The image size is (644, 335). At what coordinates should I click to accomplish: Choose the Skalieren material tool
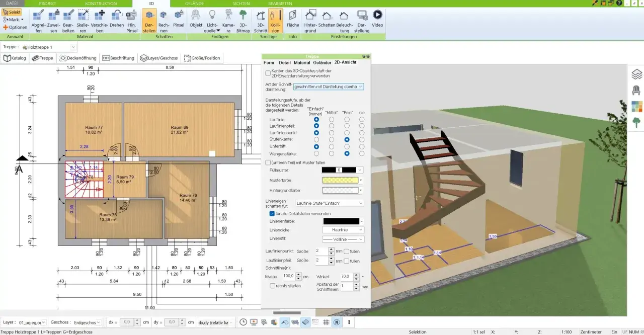84,21
